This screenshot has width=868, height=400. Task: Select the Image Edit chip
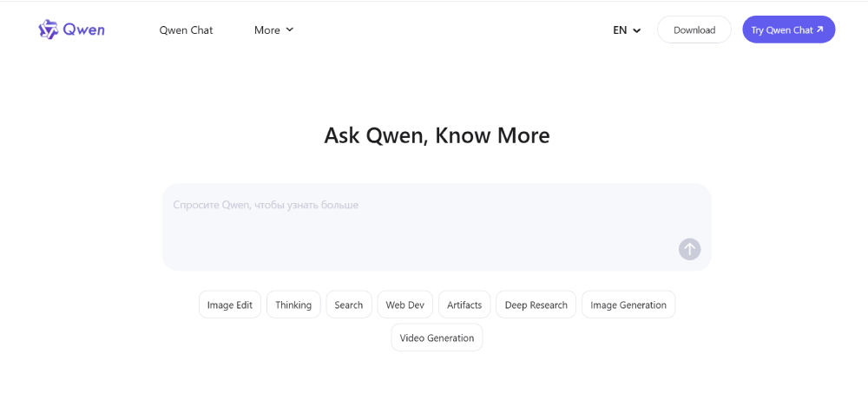(230, 305)
